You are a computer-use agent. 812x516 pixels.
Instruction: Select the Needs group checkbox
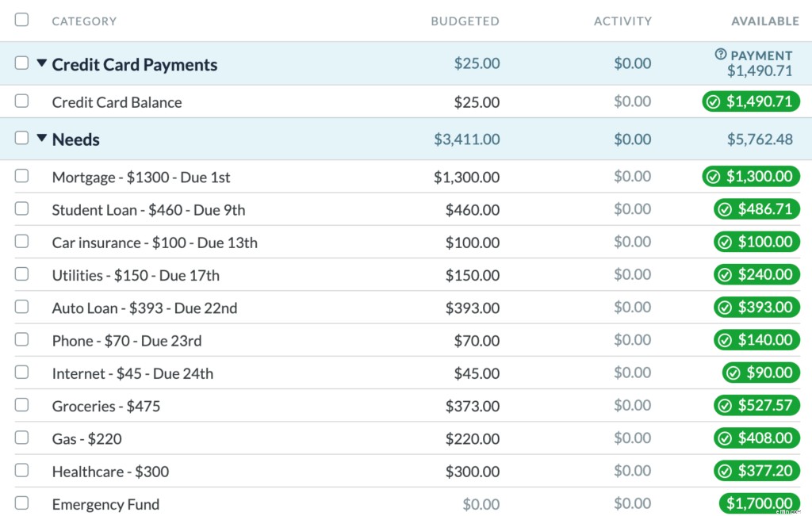(21, 138)
